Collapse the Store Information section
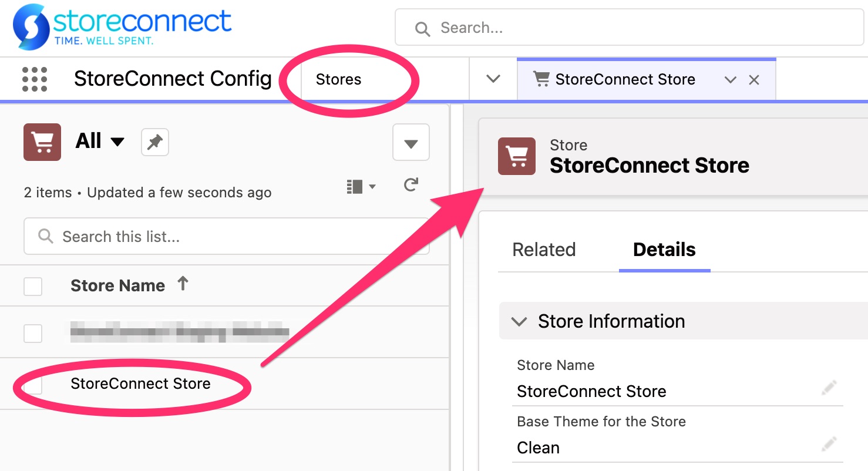This screenshot has height=471, width=868. pos(519,321)
